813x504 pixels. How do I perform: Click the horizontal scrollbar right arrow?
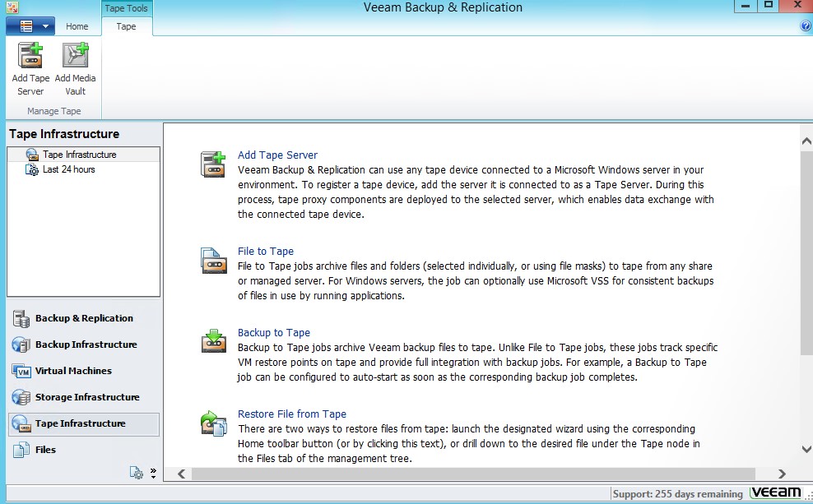click(x=782, y=474)
